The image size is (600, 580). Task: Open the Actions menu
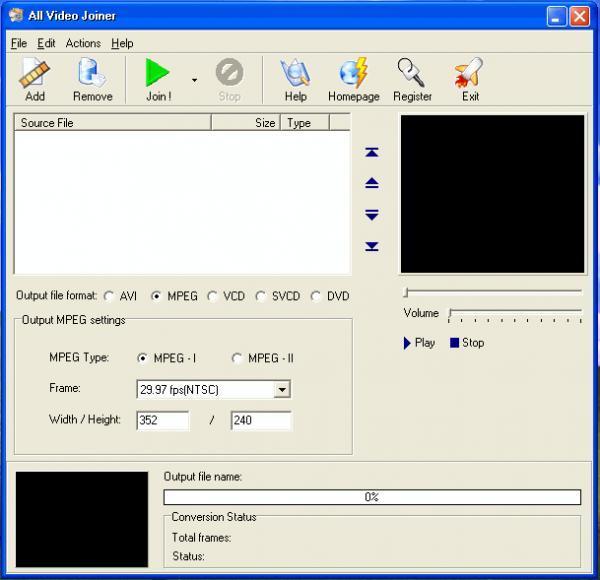tap(83, 43)
